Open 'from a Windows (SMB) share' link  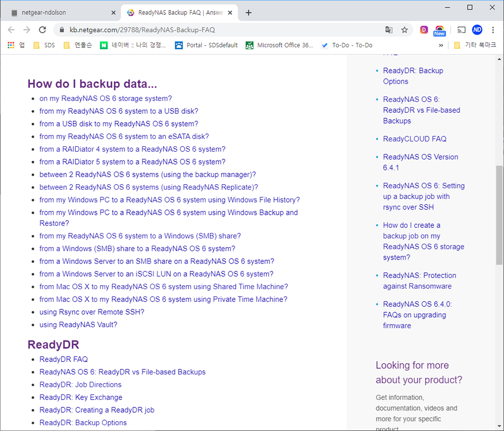point(137,249)
